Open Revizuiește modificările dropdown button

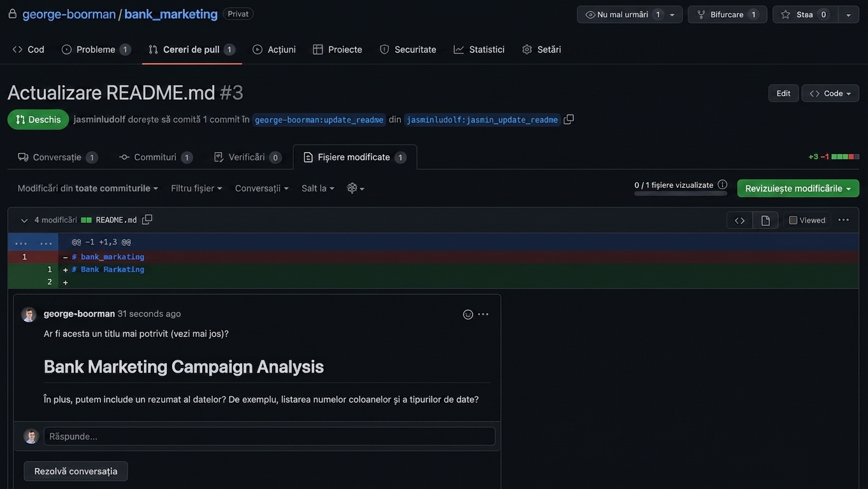pos(798,188)
